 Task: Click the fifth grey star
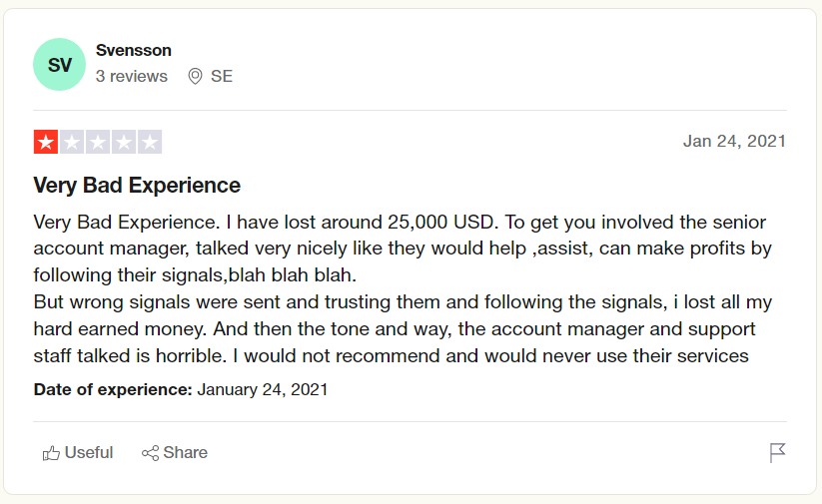click(x=150, y=142)
